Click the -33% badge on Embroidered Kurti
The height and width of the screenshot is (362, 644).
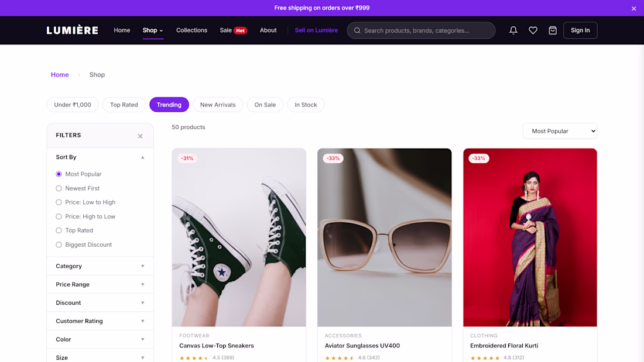(478, 158)
